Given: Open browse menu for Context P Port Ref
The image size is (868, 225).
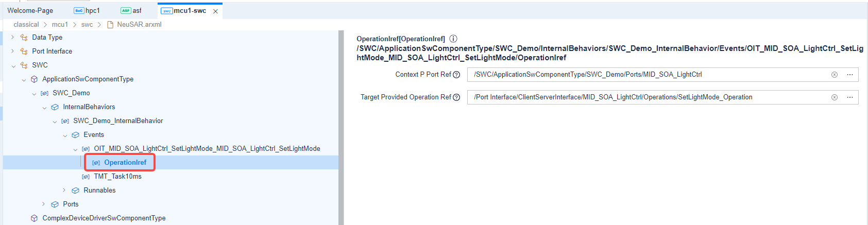Looking at the screenshot, I should pyautogui.click(x=850, y=75).
